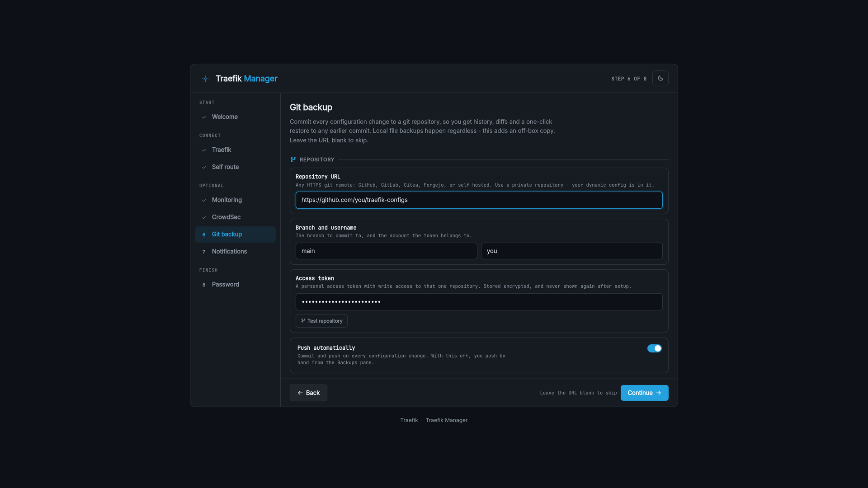
Task: Open the Welcome step
Action: click(235, 117)
